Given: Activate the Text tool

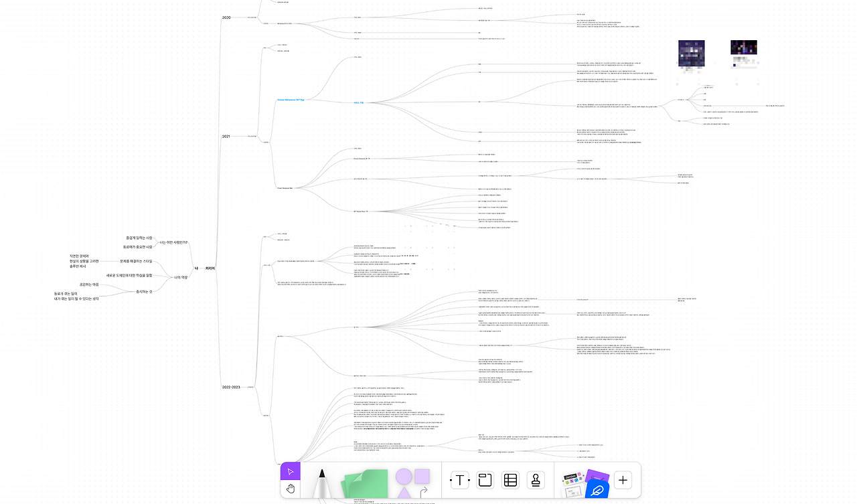Looking at the screenshot, I should point(460,480).
